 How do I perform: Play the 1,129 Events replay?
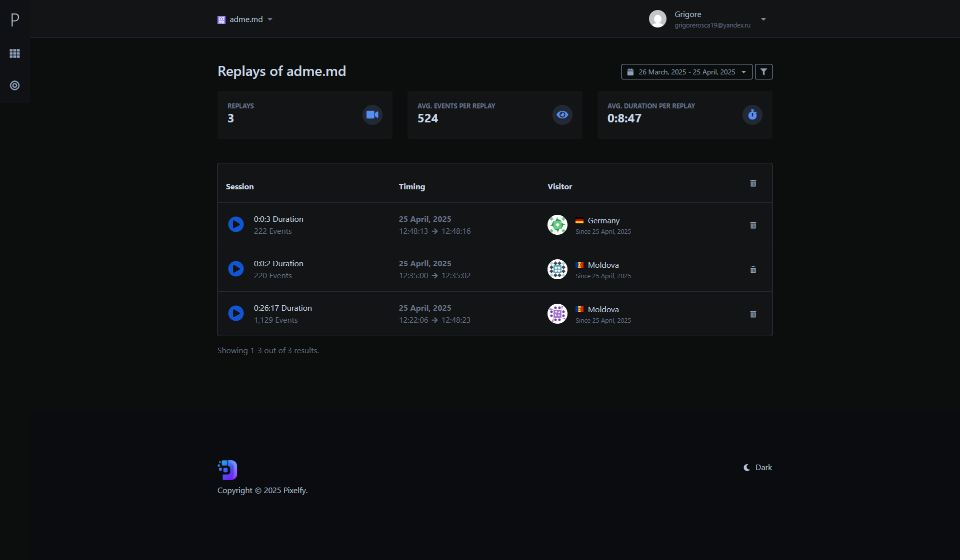(x=236, y=313)
